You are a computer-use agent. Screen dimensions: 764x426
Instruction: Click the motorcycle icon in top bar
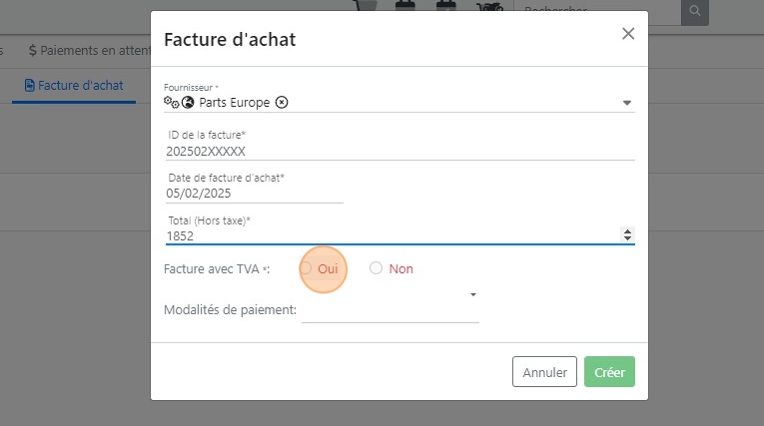489,9
